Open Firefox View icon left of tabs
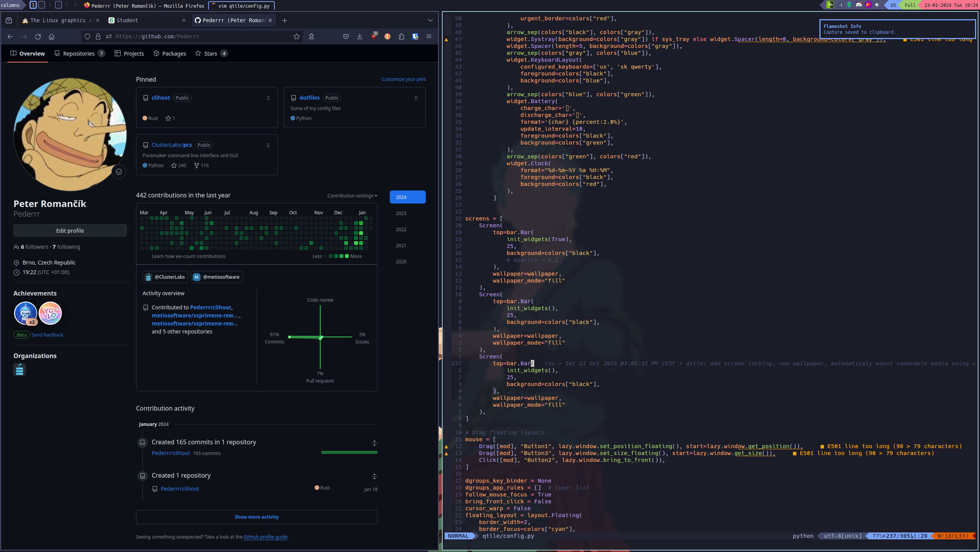 [9, 20]
